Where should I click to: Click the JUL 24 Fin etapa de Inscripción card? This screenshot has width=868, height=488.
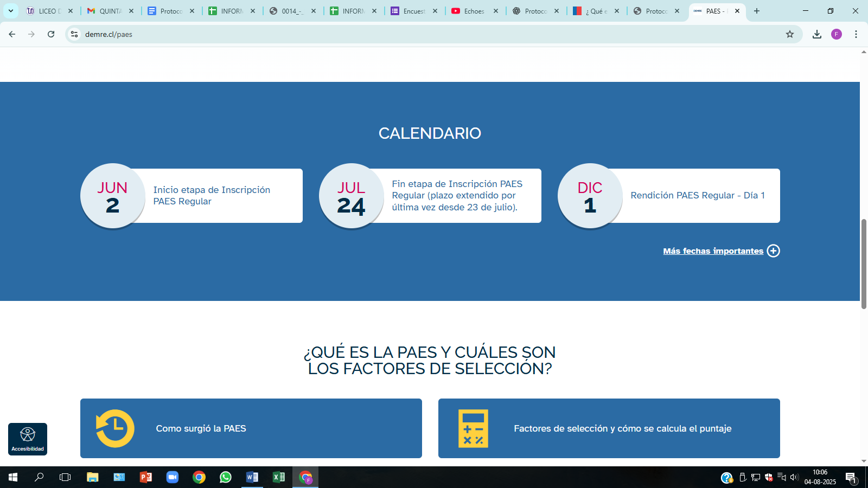point(430,196)
